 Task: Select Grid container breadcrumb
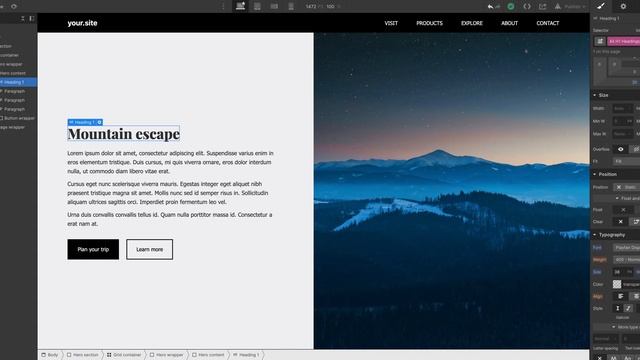tap(124, 355)
